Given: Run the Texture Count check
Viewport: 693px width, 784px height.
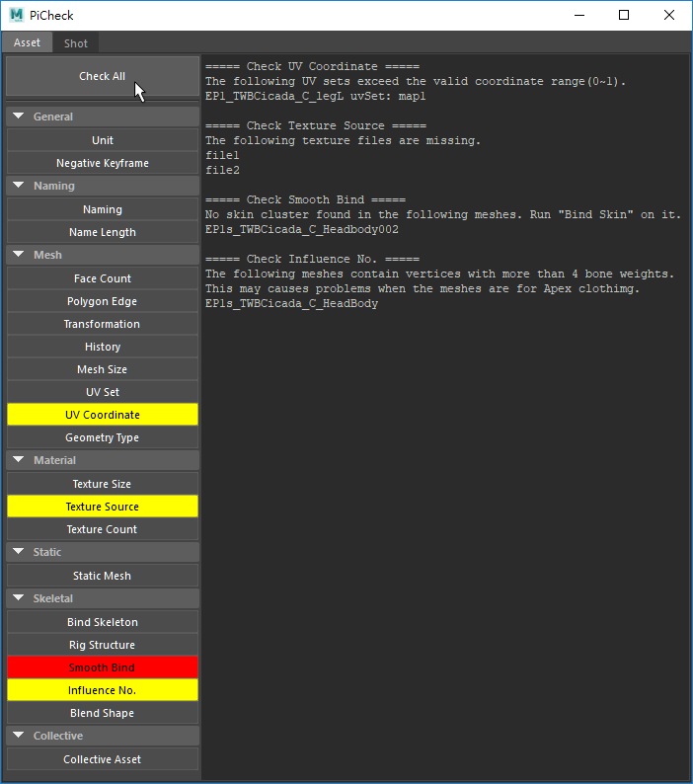Looking at the screenshot, I should [103, 529].
